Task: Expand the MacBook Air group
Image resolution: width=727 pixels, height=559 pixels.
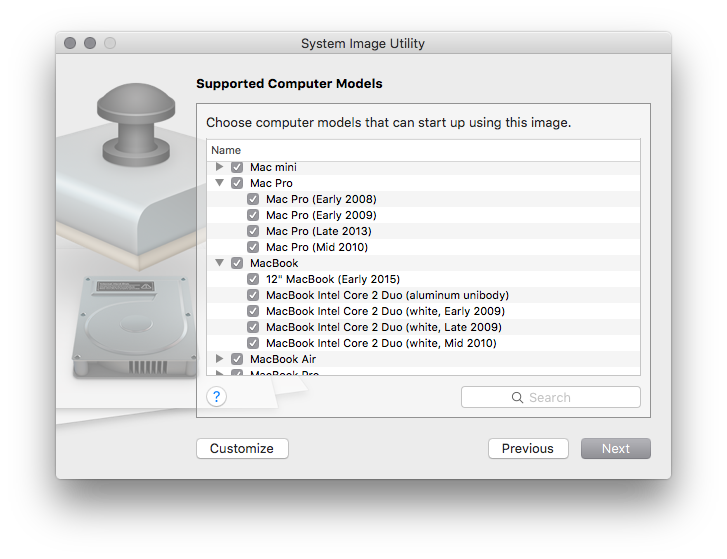Action: 220,359
